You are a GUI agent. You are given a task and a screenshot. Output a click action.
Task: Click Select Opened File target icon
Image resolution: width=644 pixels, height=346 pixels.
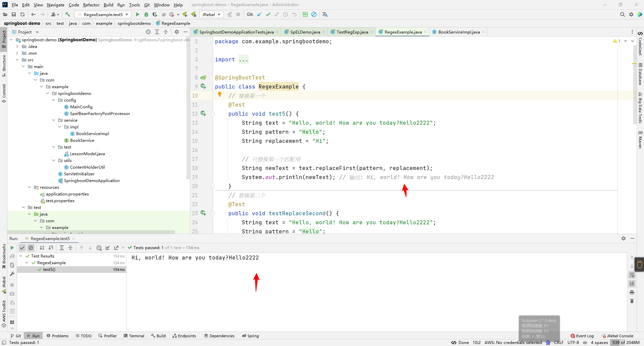tap(148, 32)
